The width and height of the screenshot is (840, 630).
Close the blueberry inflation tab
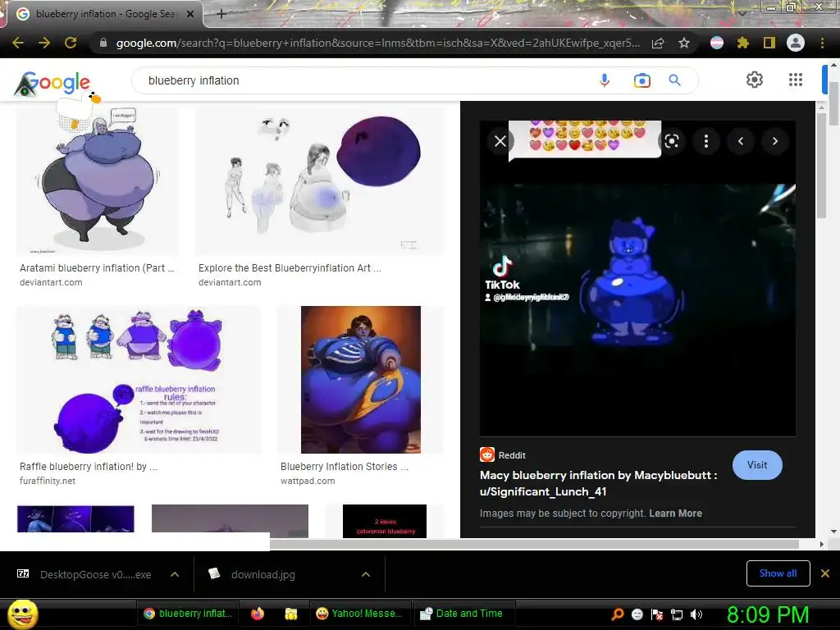[x=190, y=14]
